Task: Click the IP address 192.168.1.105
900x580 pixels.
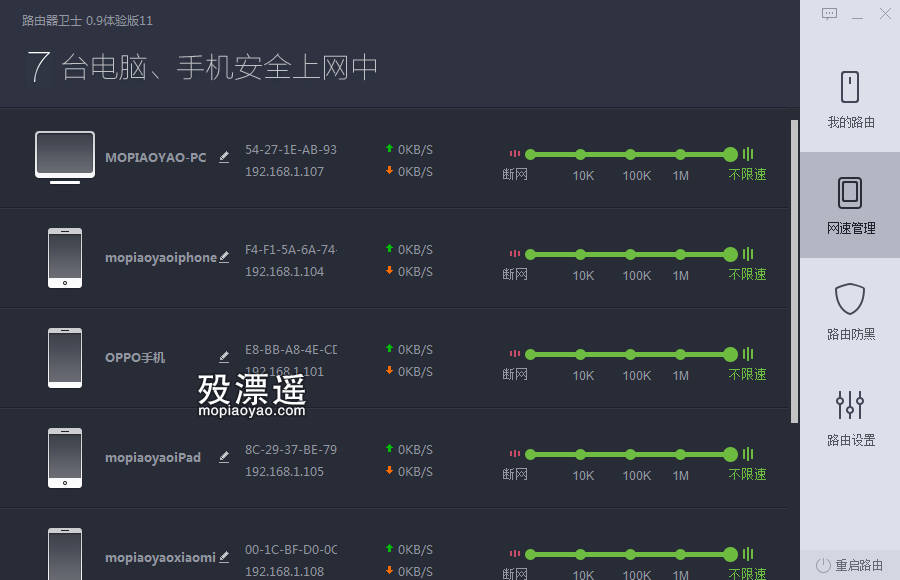Action: coord(284,471)
